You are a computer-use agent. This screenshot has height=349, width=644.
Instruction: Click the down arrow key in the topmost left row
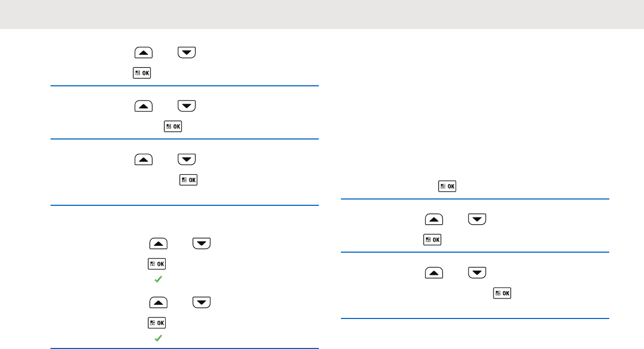pos(186,52)
